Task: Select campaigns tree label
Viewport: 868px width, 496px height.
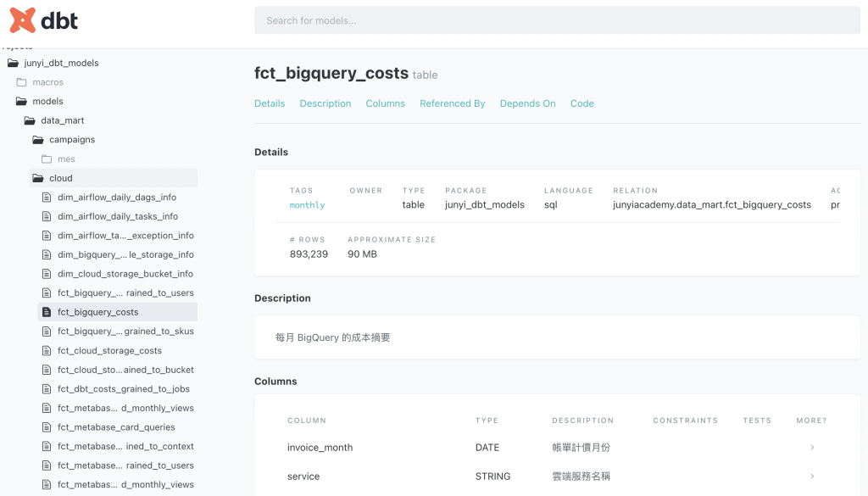Action: (72, 140)
